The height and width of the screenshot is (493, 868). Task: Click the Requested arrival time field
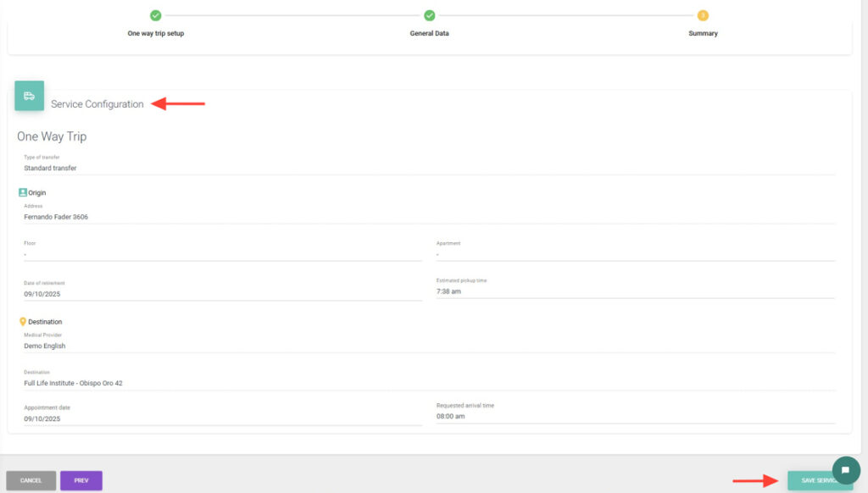[x=635, y=416]
